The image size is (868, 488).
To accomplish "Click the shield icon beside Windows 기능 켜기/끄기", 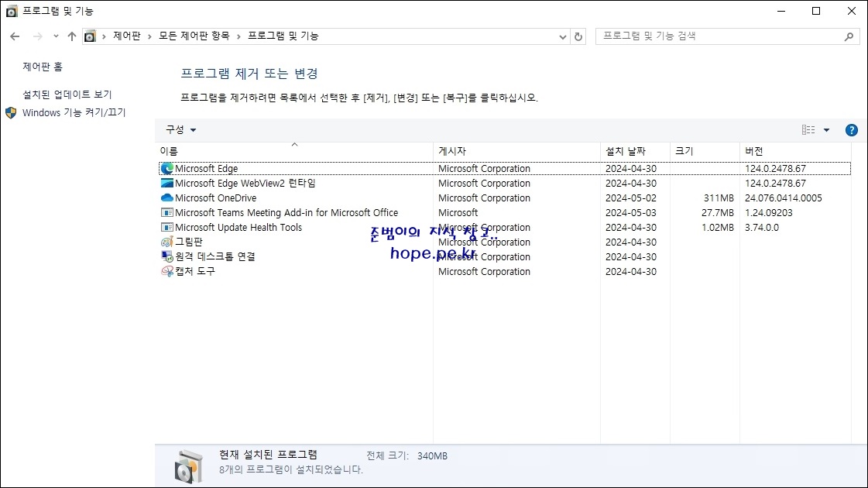I will [11, 113].
